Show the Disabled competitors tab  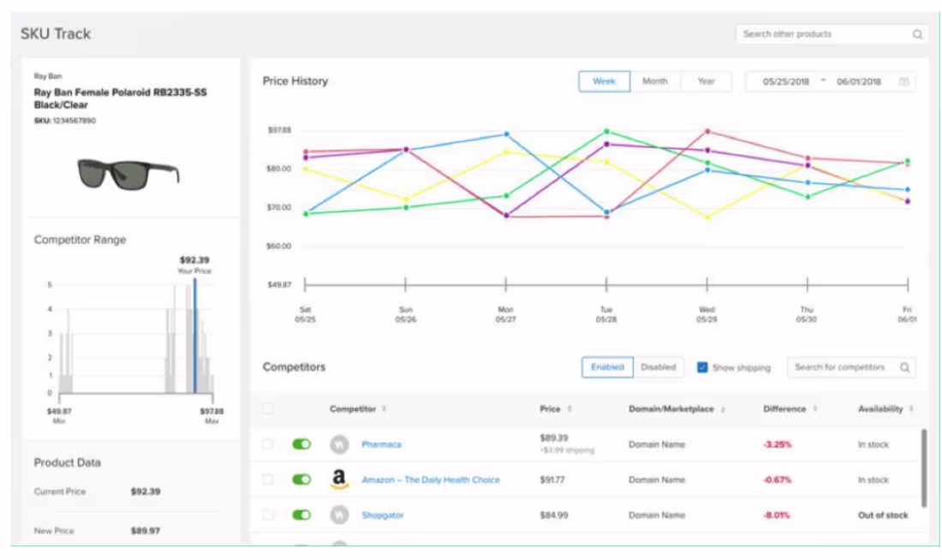point(659,366)
